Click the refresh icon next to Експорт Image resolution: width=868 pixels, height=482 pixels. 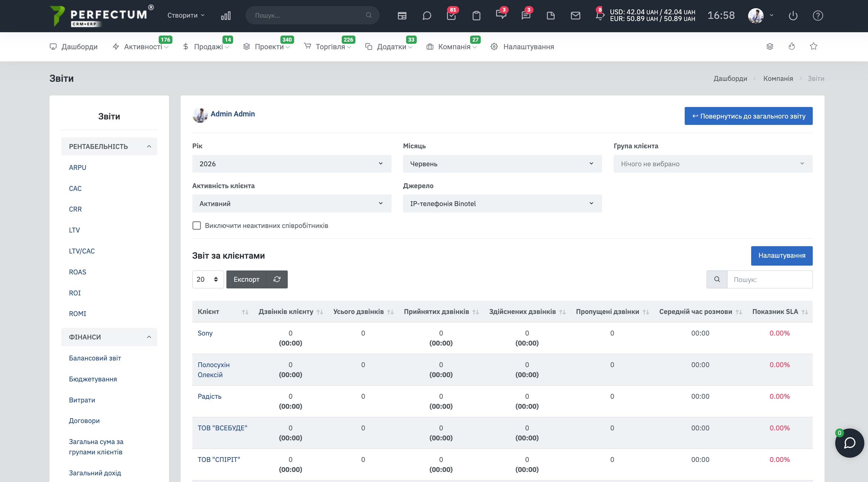(277, 279)
